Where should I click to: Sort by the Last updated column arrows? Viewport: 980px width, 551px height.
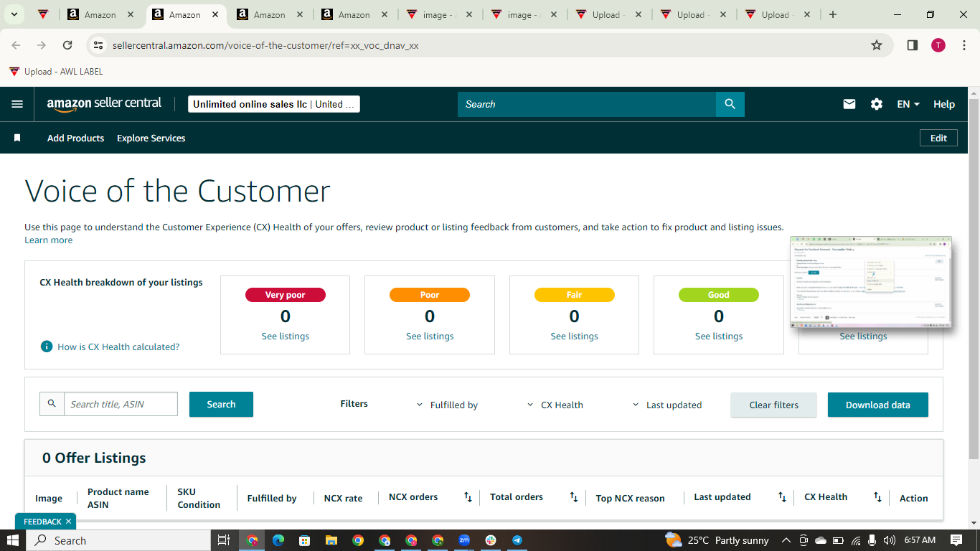[x=782, y=496]
